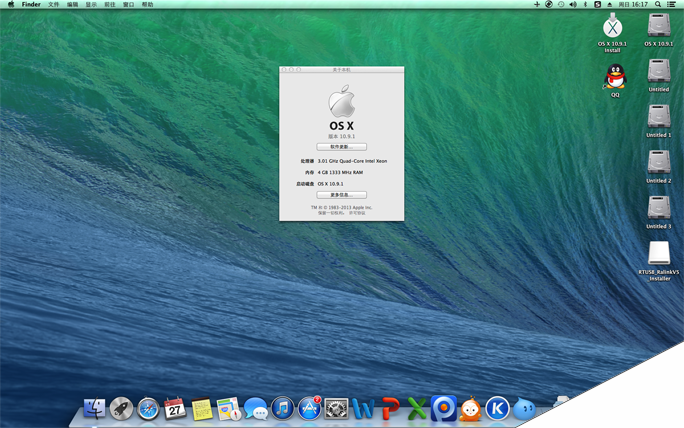Open Finder from the Dock

pyautogui.click(x=94, y=409)
